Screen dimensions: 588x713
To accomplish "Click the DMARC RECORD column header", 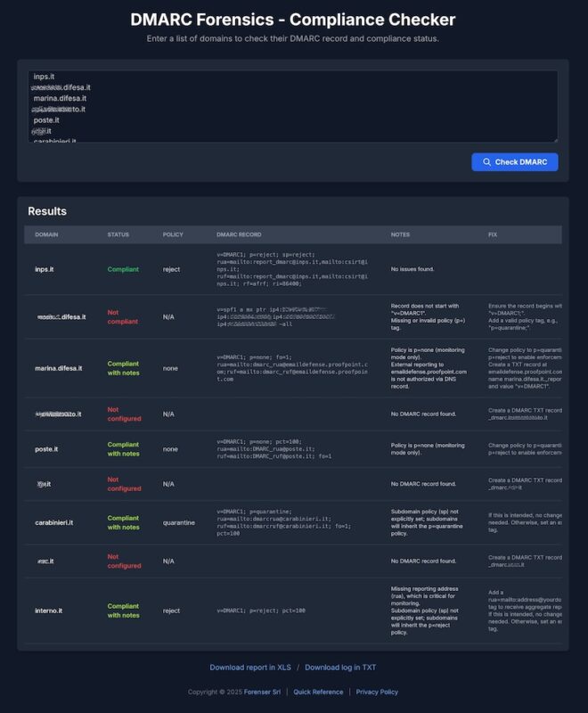I will [x=239, y=234].
